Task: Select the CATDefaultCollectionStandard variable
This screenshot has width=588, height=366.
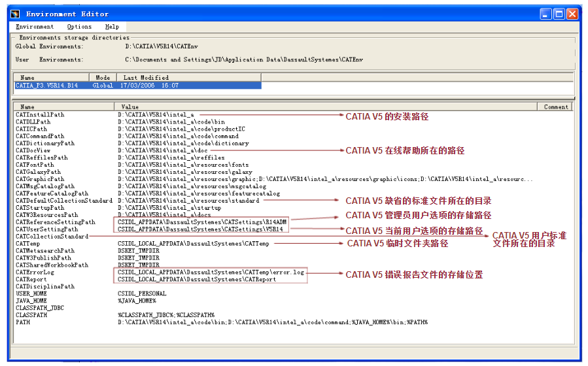Action: [x=64, y=201]
